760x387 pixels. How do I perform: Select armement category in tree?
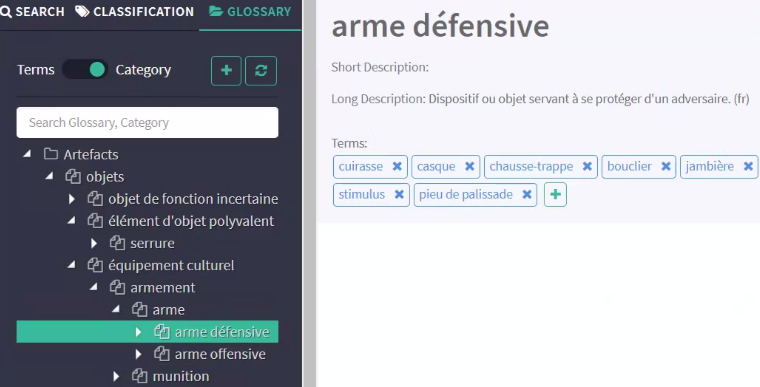[163, 288]
